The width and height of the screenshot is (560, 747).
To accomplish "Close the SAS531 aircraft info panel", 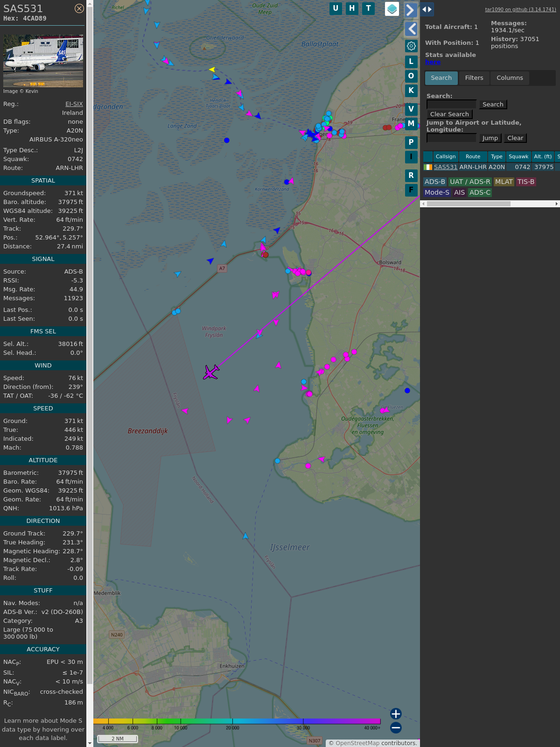I will [79, 8].
